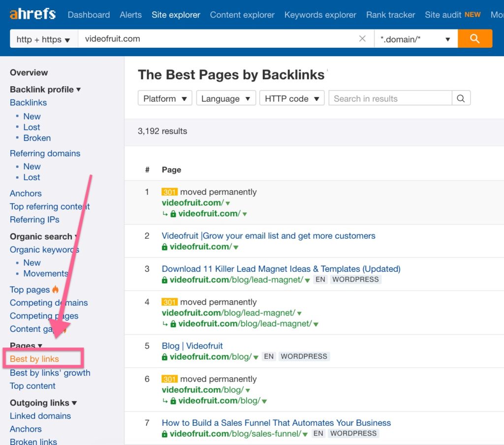Screen dimensions: 504x445
Task: Click the 301 badge in row 6
Action: tap(169, 379)
